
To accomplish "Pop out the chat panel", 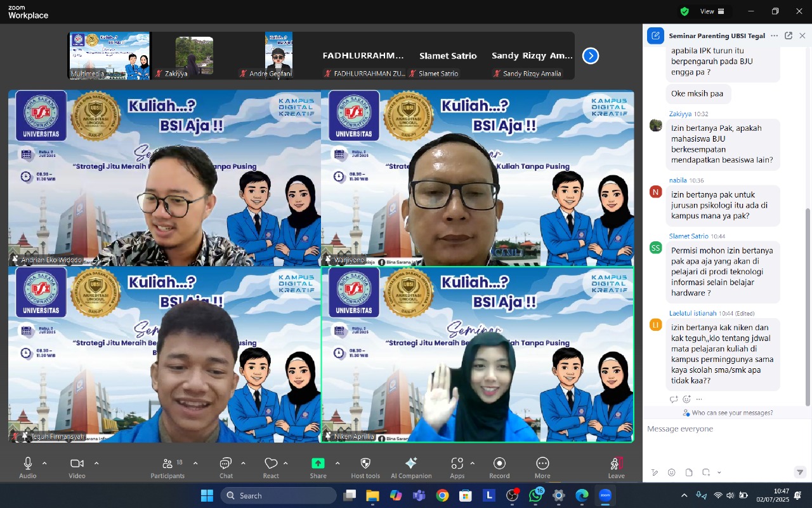I will tap(789, 36).
